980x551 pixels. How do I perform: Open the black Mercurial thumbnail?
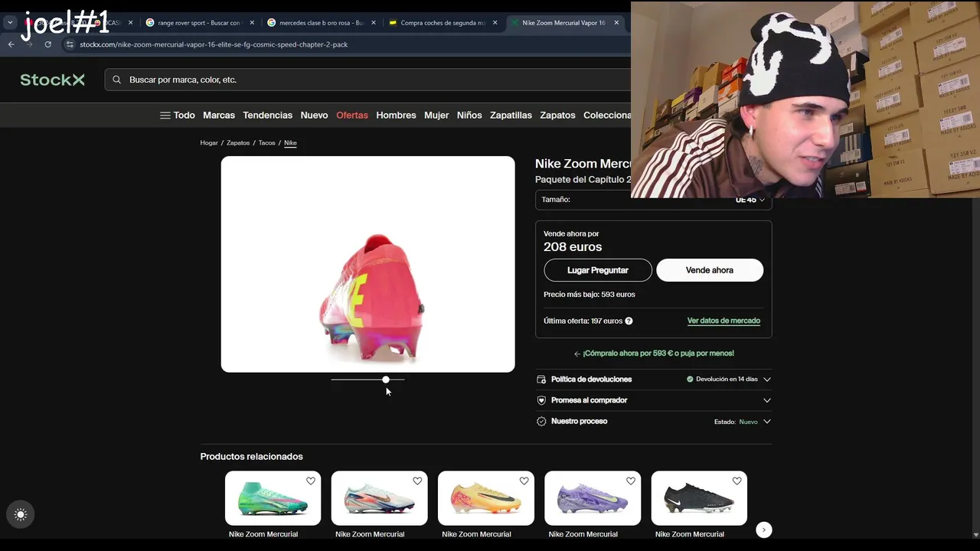[x=699, y=498]
